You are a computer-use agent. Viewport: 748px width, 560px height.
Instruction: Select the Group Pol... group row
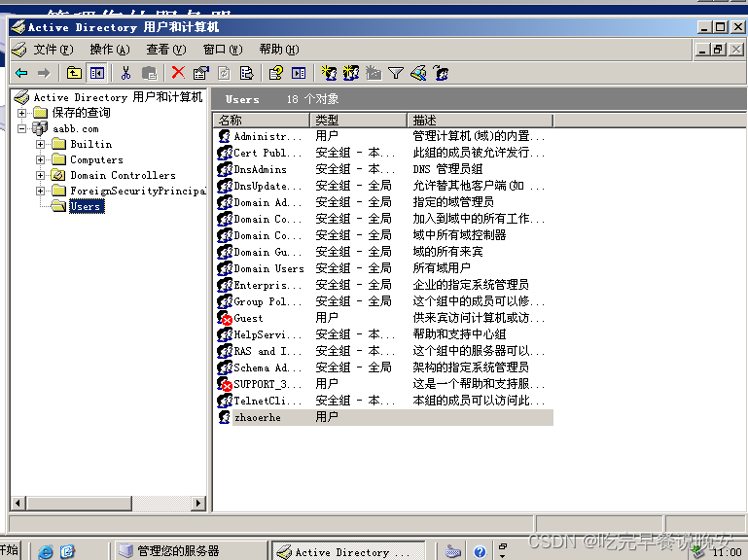coord(383,301)
